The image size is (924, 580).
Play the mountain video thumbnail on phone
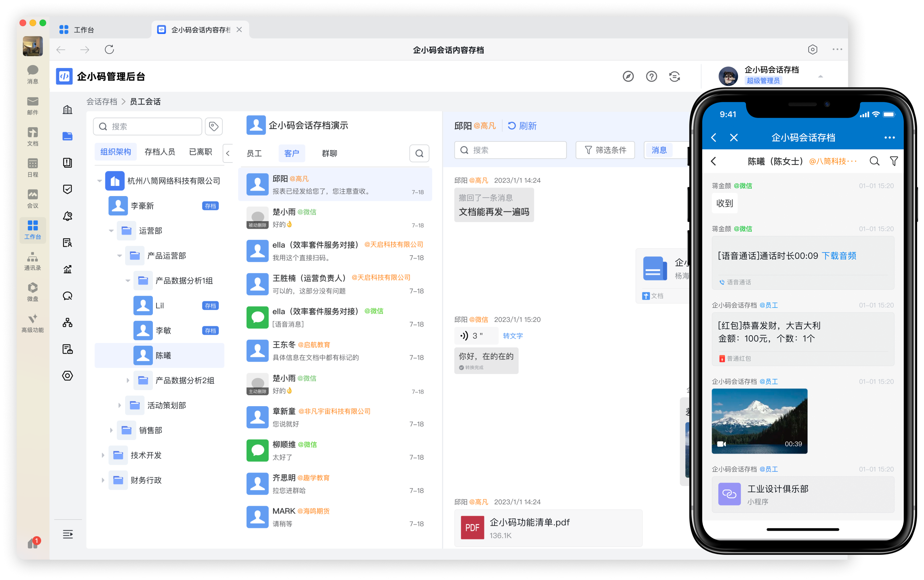759,421
